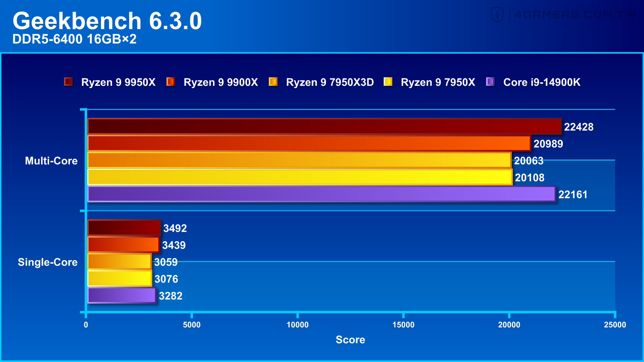644x362 pixels.
Task: Click the 20063 value label
Action: click(529, 161)
